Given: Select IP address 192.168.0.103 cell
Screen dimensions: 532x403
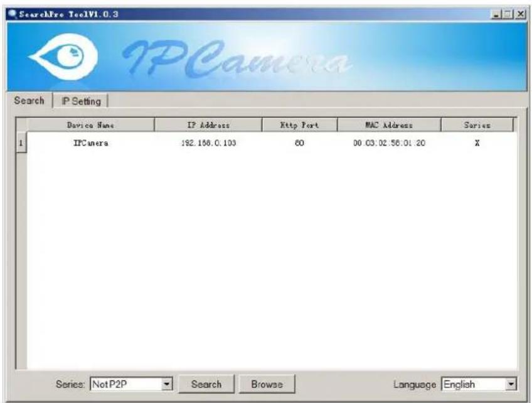Looking at the screenshot, I should [x=208, y=143].
